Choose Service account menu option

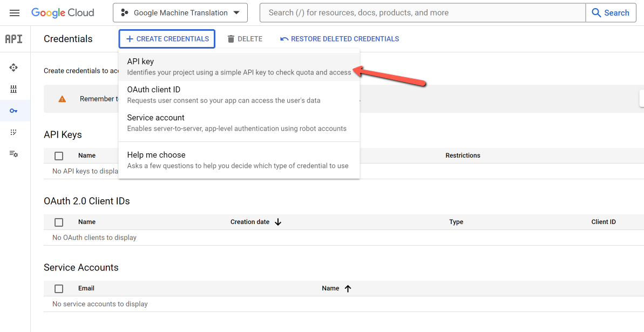[x=239, y=123]
